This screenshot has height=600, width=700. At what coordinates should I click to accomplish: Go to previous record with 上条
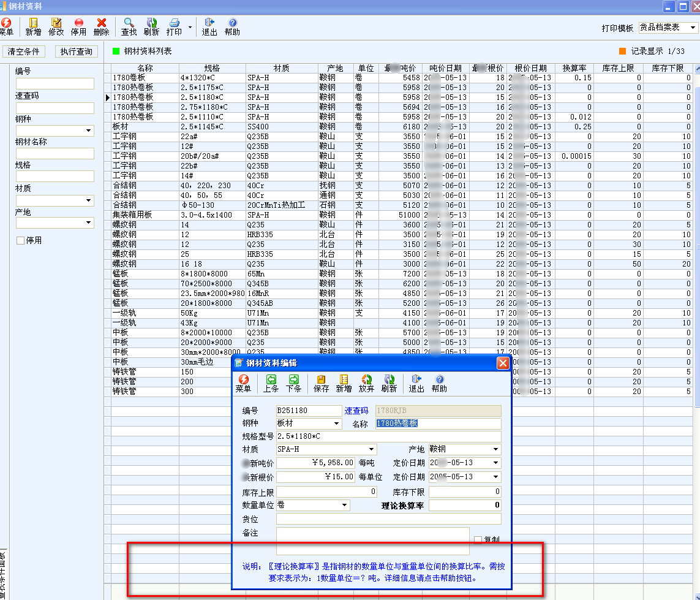point(271,384)
